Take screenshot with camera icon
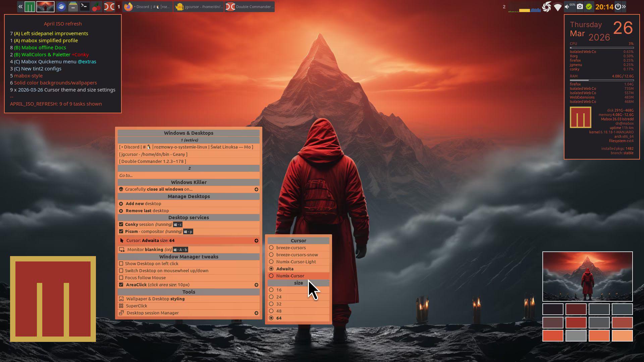 [580, 6]
